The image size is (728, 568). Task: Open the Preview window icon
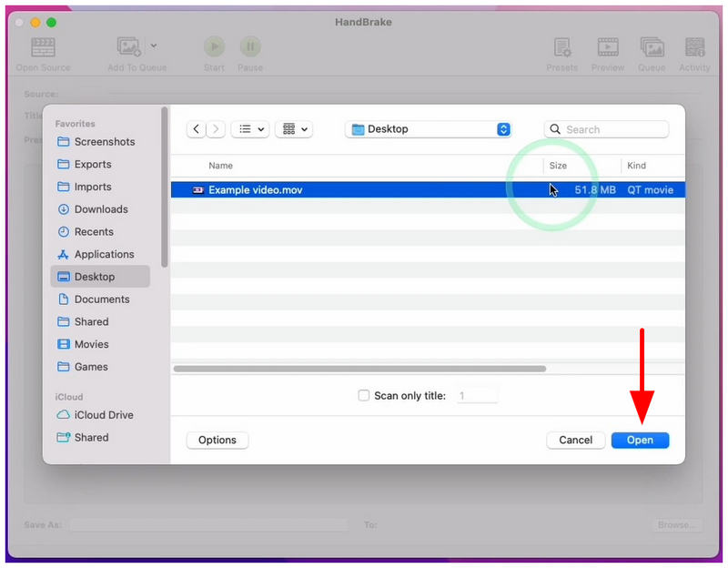coord(607,47)
